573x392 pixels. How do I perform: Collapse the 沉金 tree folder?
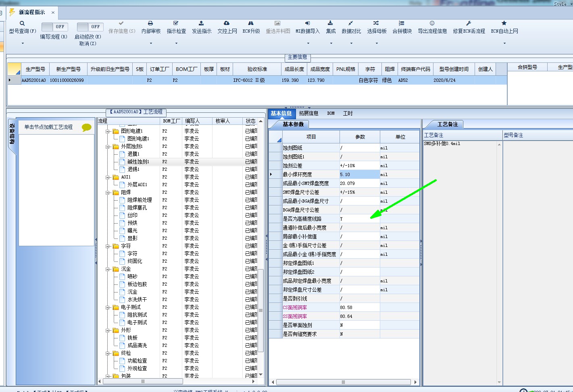coord(108,269)
